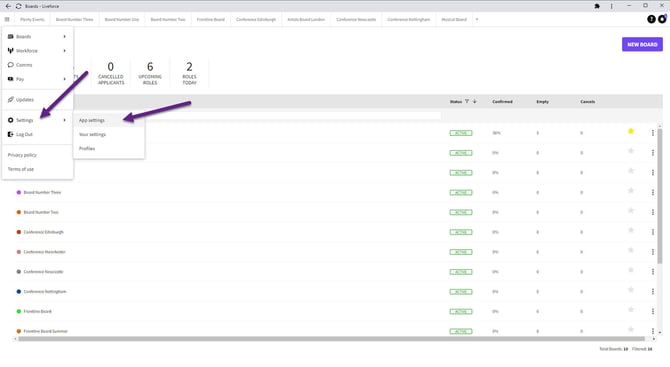670x367 pixels.
Task: Click the green dot of Frontline Board
Action: click(x=18, y=311)
